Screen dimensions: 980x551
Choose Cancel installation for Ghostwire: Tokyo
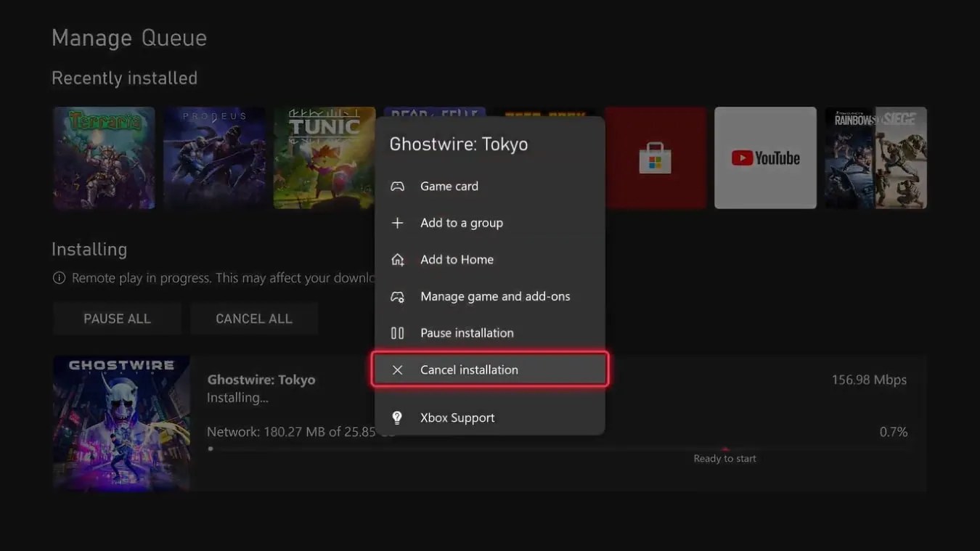tap(469, 370)
